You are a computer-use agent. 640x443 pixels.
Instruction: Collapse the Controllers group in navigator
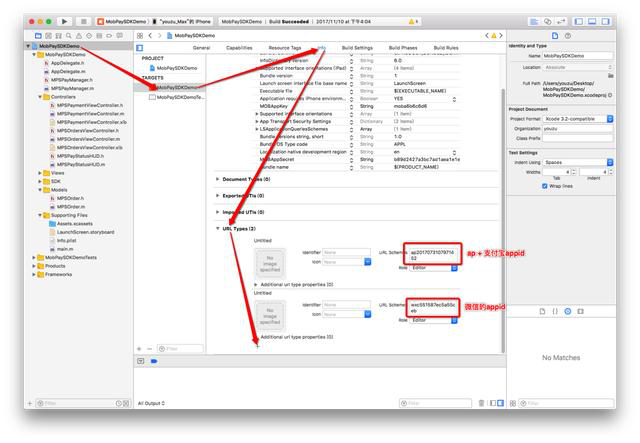pyautogui.click(x=40, y=97)
